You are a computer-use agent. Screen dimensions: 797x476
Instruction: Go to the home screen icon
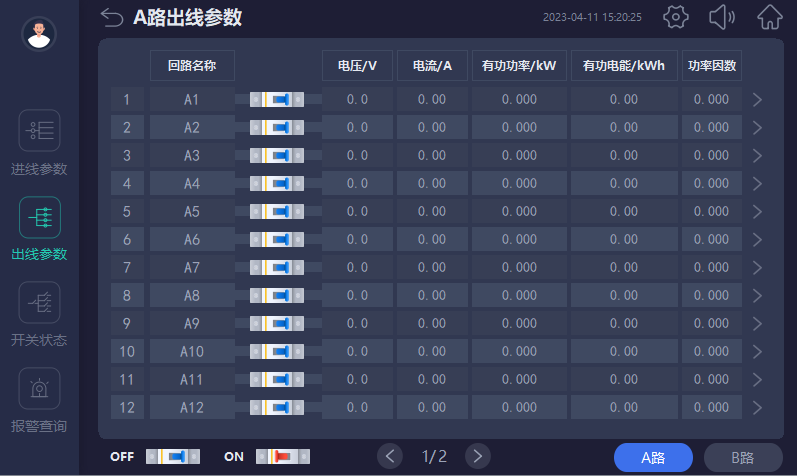pyautogui.click(x=769, y=18)
